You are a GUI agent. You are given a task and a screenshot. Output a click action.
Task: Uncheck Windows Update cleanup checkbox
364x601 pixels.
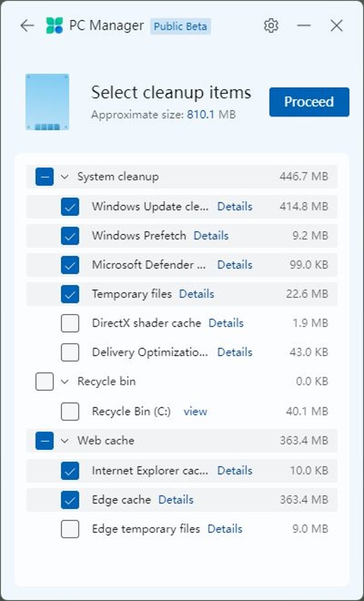tap(70, 206)
